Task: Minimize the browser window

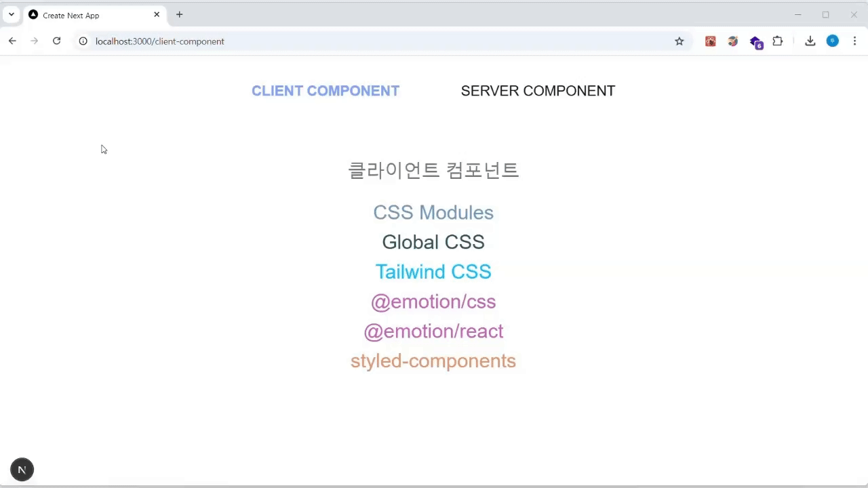Action: coord(797,14)
